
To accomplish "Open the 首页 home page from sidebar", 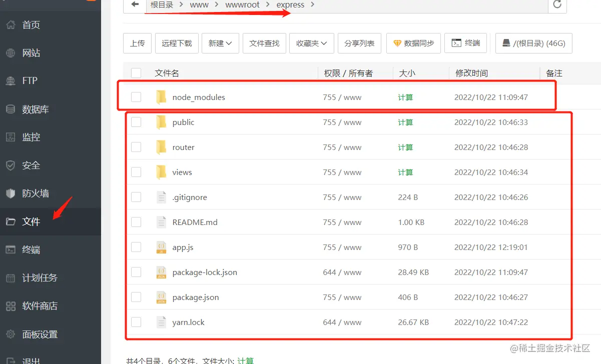I will pos(30,24).
